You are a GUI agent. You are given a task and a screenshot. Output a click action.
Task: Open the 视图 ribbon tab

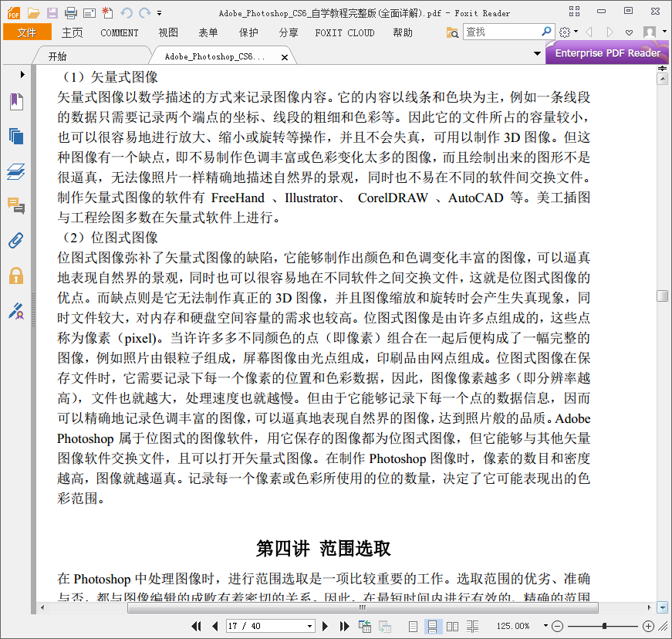(168, 32)
